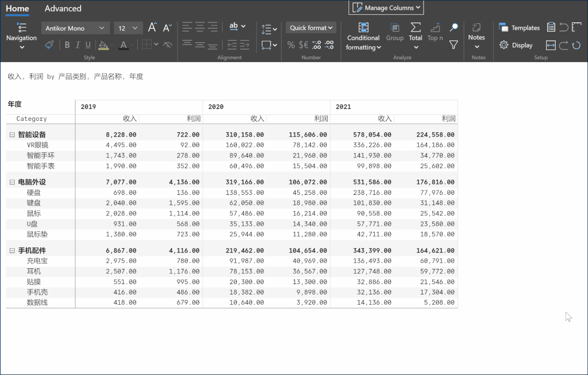This screenshot has height=375, width=588.
Task: Apply percent number format
Action: coord(291,45)
